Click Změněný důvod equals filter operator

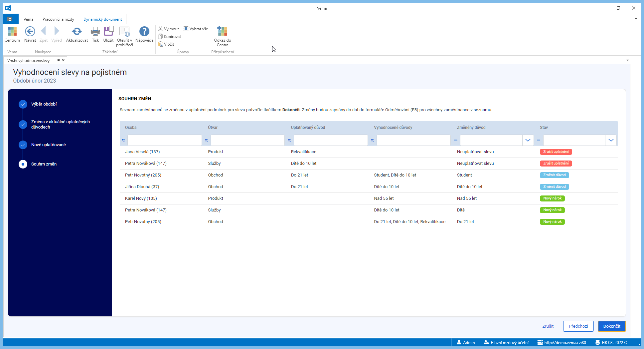point(455,140)
